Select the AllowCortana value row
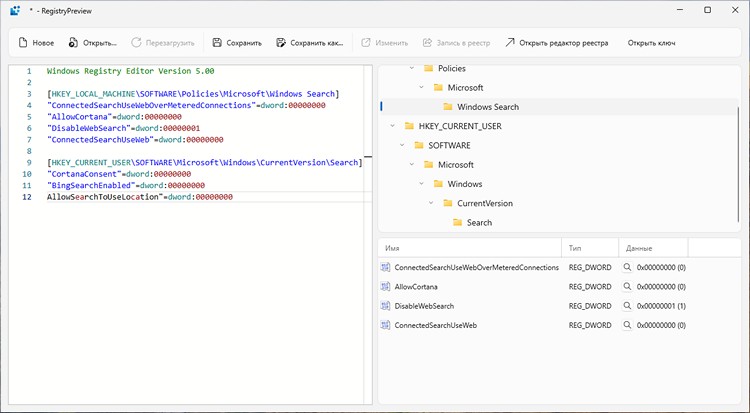This screenshot has width=750, height=413. 558,287
